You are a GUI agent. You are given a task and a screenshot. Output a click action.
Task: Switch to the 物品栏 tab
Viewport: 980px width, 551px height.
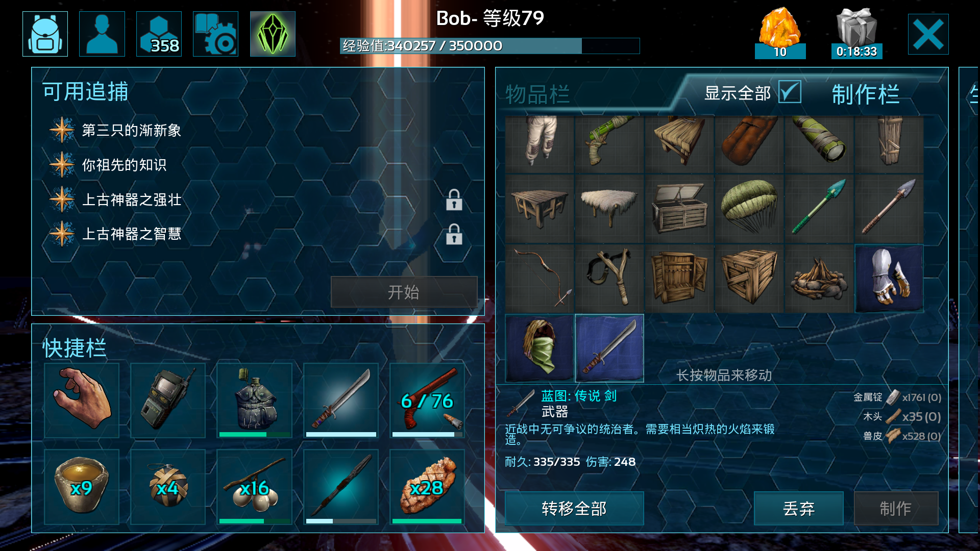point(537,94)
